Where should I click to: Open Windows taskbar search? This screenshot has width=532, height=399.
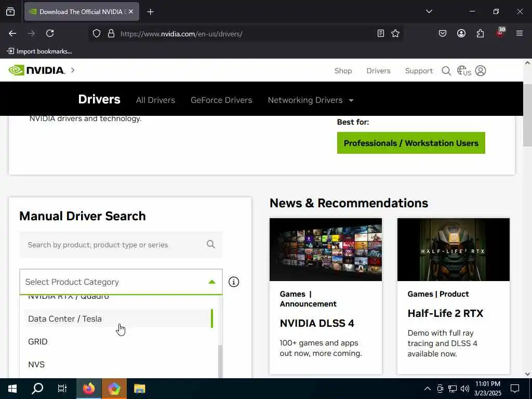click(37, 389)
